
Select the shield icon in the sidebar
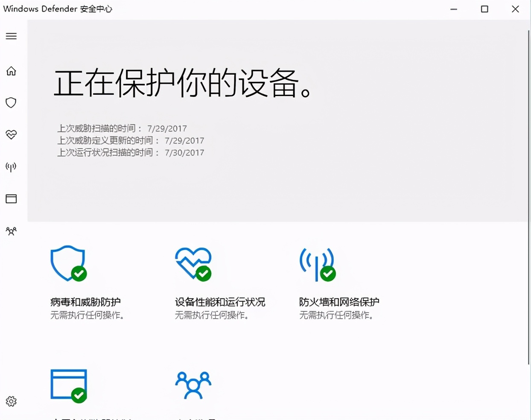coord(11,102)
